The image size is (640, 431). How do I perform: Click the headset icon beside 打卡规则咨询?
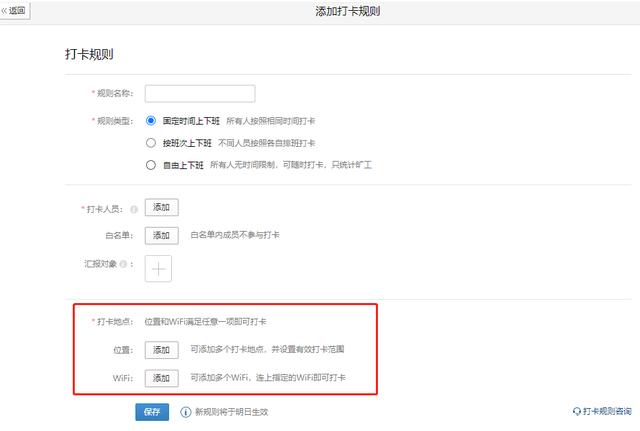(x=577, y=411)
